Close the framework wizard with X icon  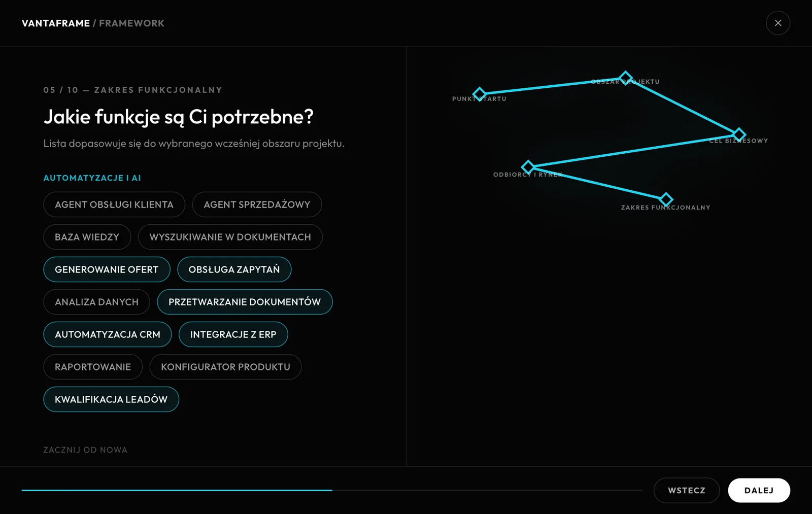[778, 23]
